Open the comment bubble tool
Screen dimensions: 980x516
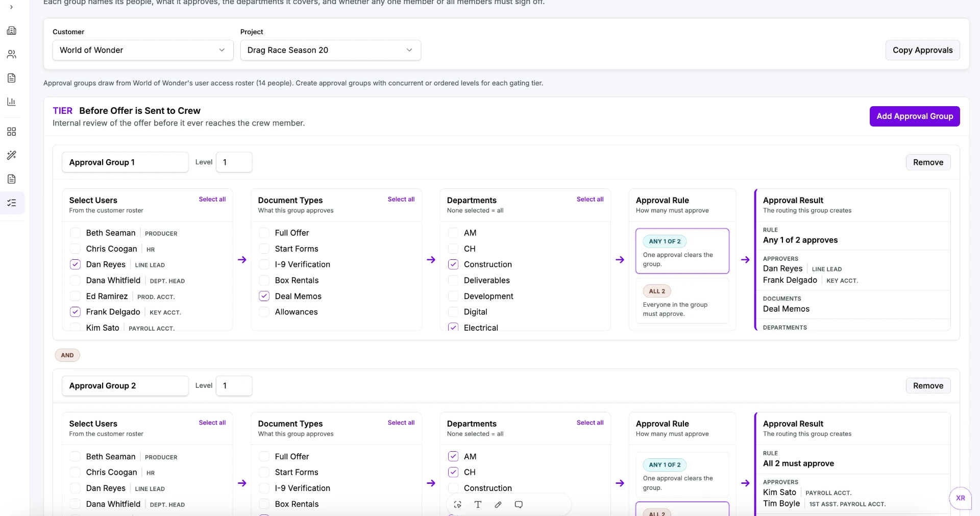519,504
